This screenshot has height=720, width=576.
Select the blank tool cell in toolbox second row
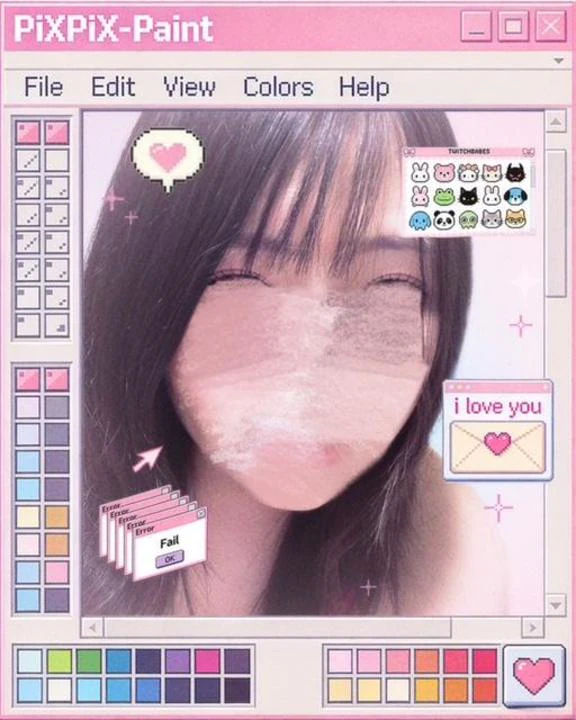click(x=56, y=160)
